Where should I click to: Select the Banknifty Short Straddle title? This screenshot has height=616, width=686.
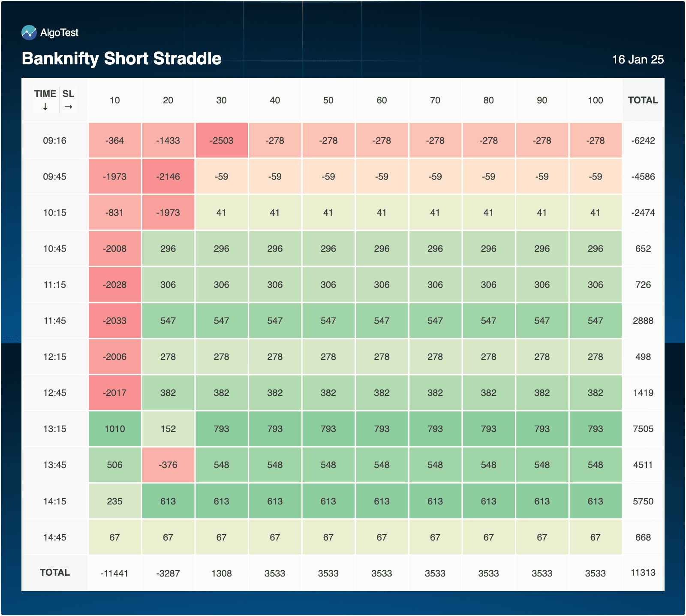coord(121,59)
